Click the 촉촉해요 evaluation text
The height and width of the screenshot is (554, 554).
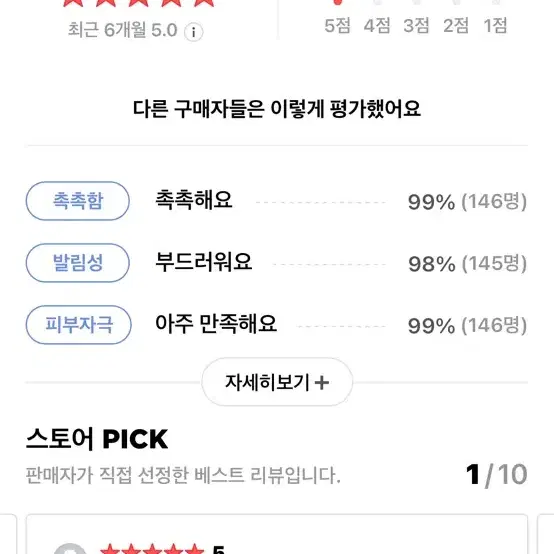click(194, 200)
